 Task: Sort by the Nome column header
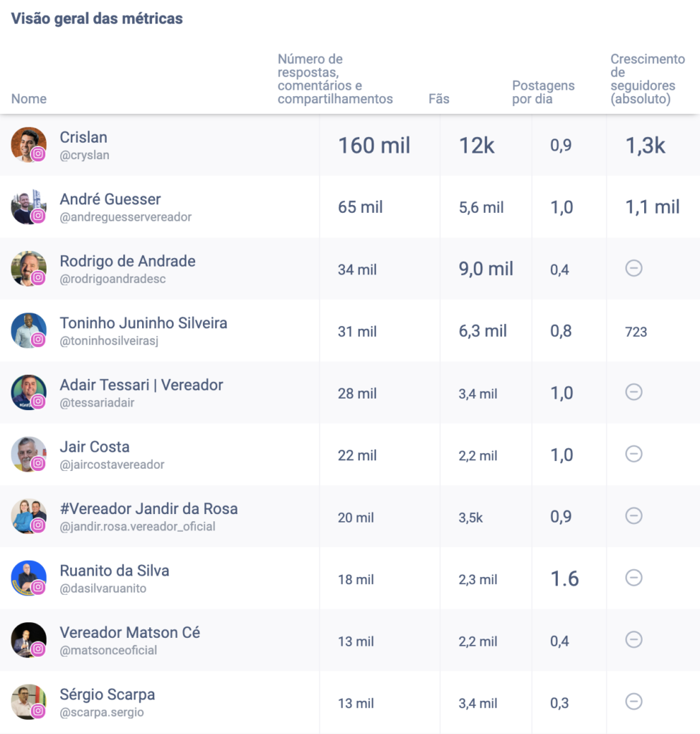coord(29,99)
